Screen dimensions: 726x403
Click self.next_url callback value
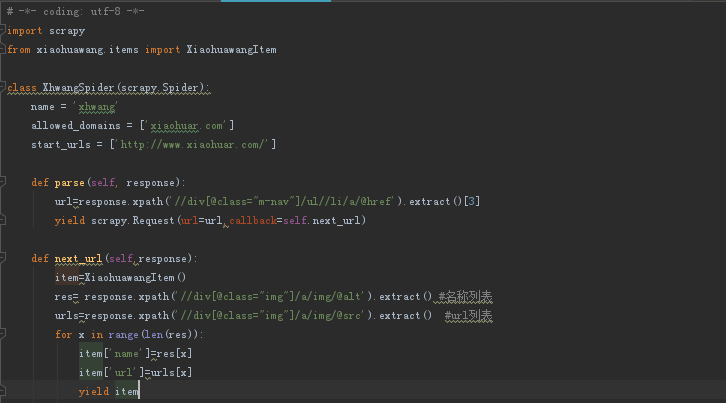pyautogui.click(x=321, y=220)
